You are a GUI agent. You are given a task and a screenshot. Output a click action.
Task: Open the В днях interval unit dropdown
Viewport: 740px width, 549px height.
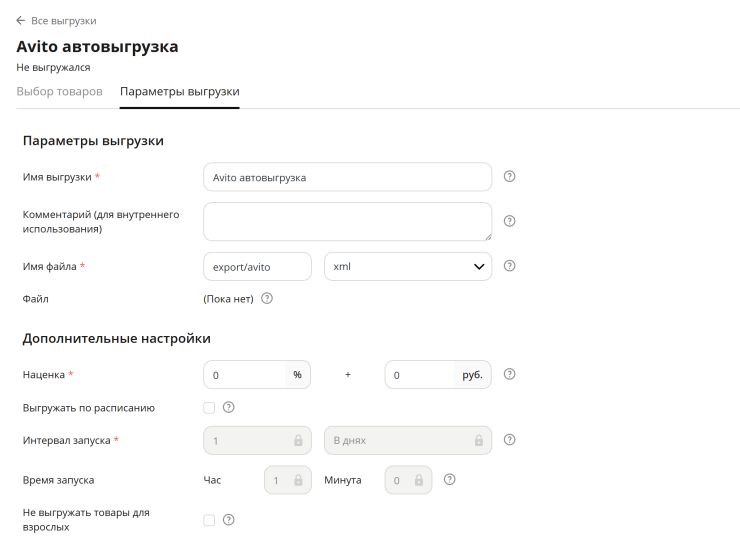point(408,440)
